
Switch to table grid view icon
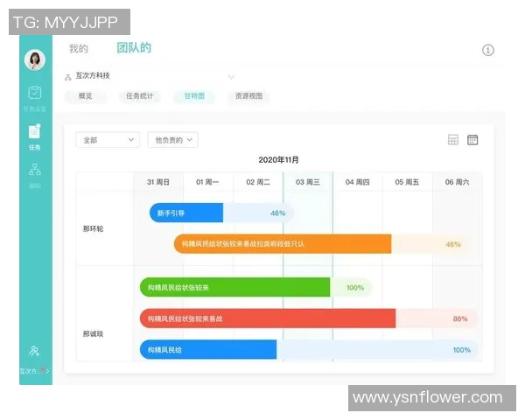[x=452, y=139]
